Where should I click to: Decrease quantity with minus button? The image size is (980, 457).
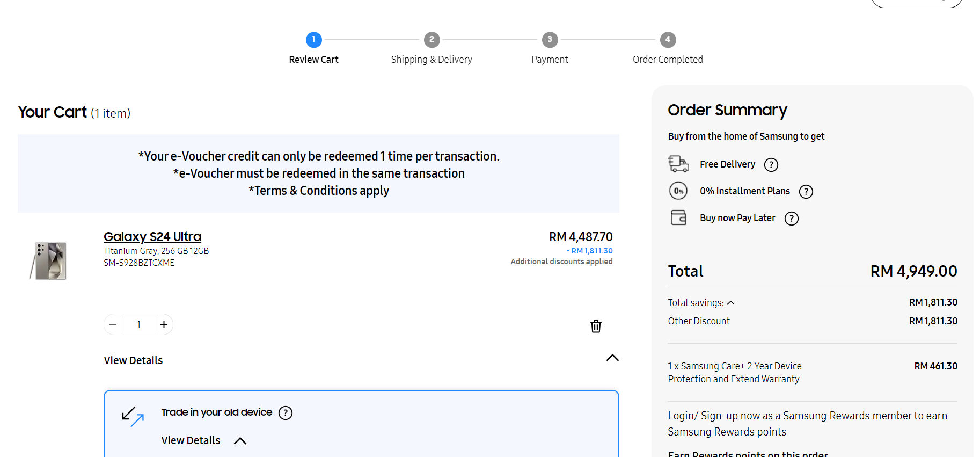tap(113, 324)
